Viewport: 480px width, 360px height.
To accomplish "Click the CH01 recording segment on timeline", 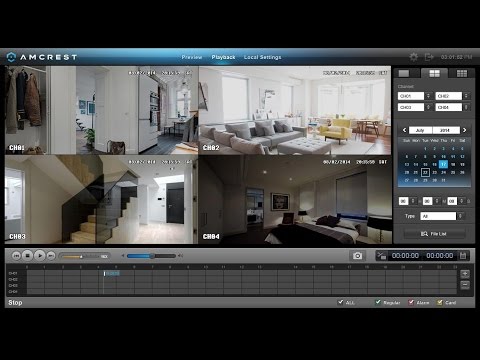I will 112,273.
